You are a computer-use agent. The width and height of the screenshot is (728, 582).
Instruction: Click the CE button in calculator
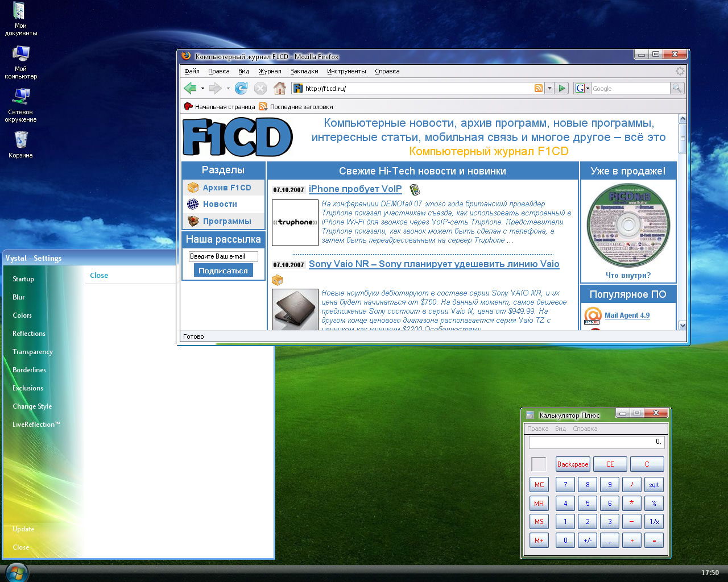610,464
